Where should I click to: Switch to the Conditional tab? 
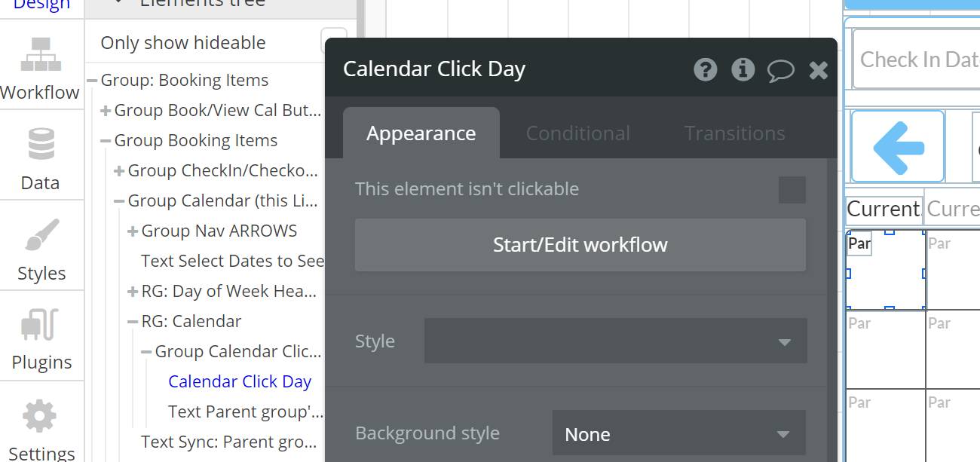(x=577, y=133)
